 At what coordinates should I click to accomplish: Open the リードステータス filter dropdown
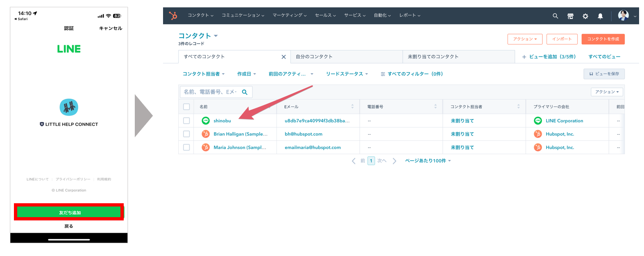pos(347,74)
